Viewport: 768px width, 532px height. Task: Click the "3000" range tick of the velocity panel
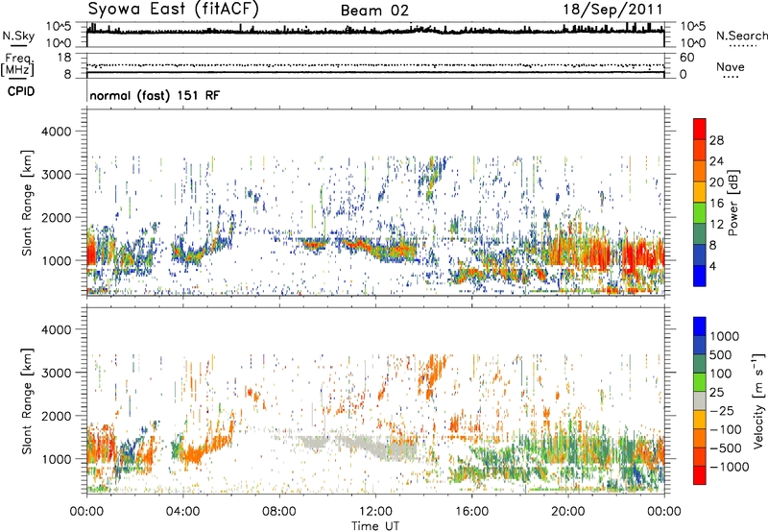click(x=56, y=373)
